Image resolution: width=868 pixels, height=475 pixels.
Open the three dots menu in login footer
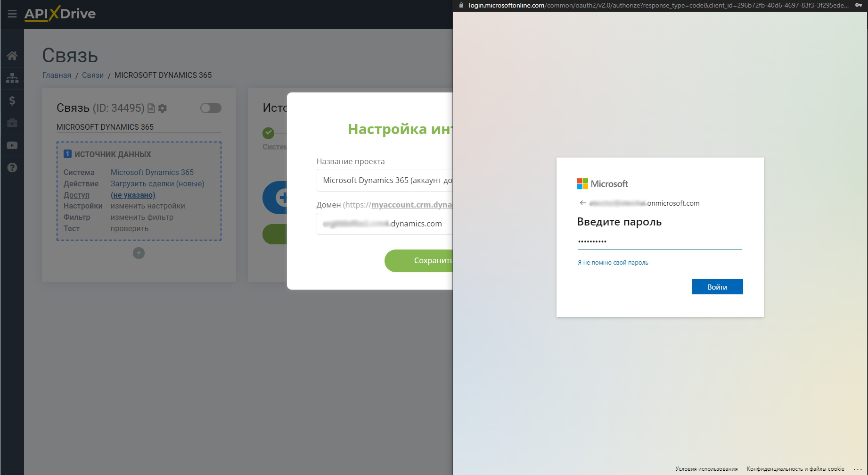click(x=858, y=469)
